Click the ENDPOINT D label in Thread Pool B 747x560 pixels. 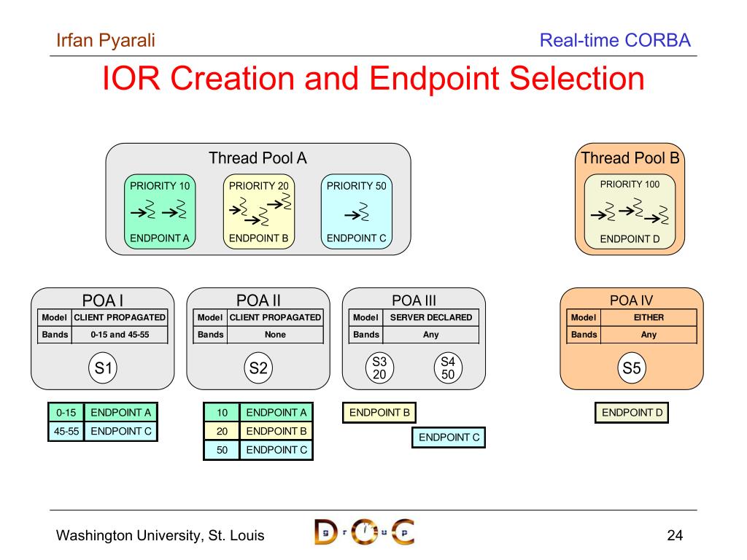click(x=630, y=239)
